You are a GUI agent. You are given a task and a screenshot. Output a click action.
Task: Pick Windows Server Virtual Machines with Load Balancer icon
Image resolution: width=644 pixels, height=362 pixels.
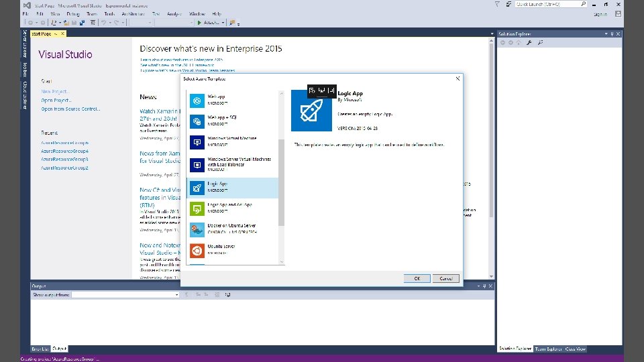coord(197,165)
